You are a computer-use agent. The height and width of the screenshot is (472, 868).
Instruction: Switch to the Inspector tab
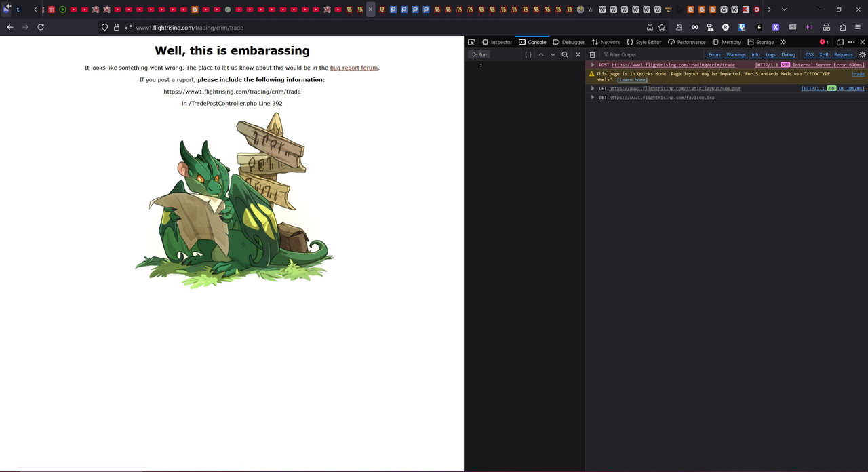(497, 42)
